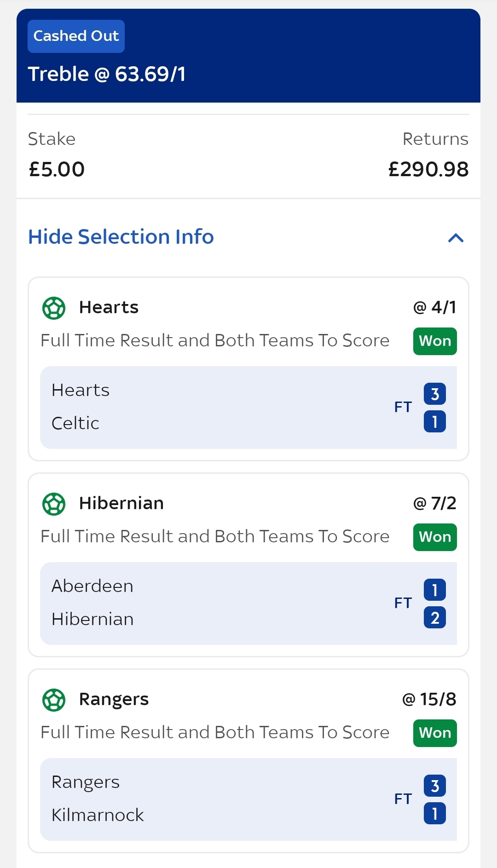The width and height of the screenshot is (497, 868).
Task: Click the Hide Selection Info link
Action: (121, 237)
